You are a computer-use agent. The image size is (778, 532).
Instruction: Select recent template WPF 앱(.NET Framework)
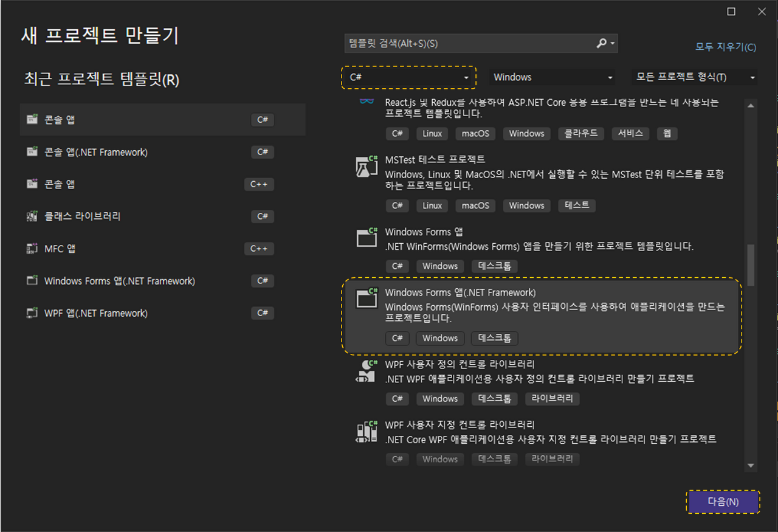pos(163,313)
